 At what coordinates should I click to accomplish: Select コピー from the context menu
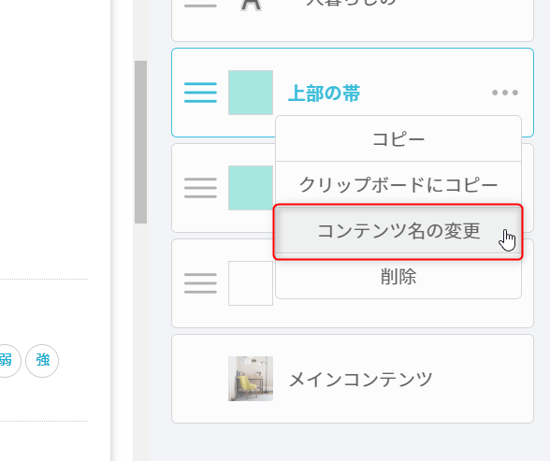click(x=398, y=139)
